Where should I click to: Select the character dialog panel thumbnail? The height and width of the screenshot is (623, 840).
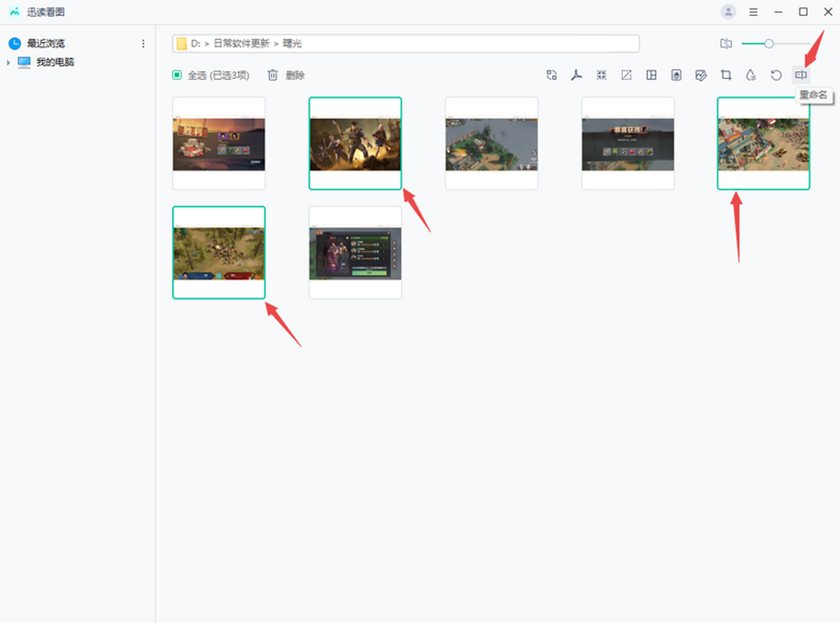click(356, 253)
